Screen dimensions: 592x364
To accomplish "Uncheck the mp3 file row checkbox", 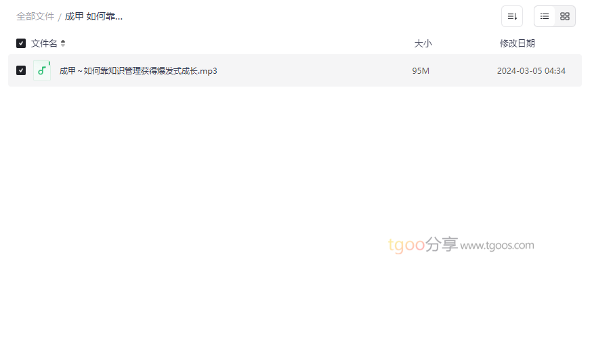I will [x=21, y=70].
